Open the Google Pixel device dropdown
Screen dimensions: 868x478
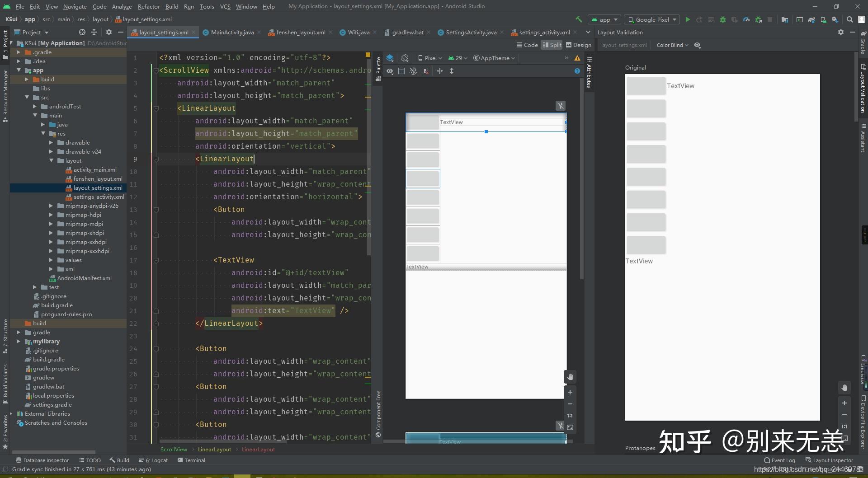click(652, 19)
